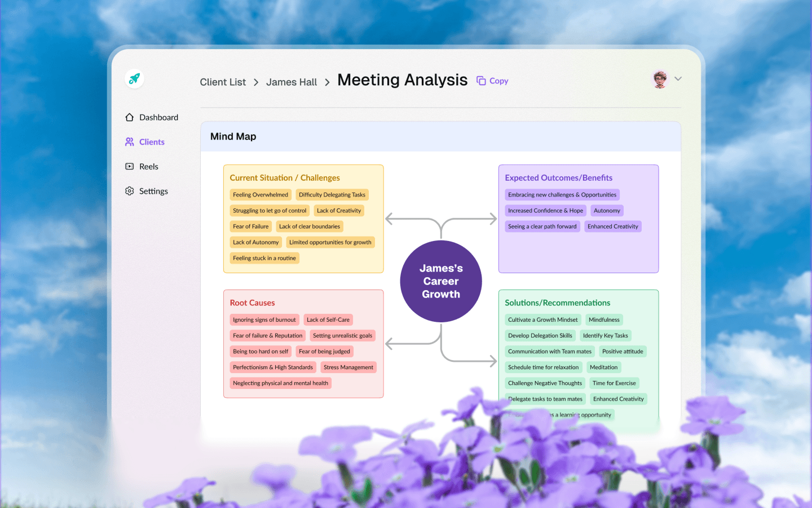Select the Meditation tag
Viewport: 812px width, 508px height.
(604, 367)
